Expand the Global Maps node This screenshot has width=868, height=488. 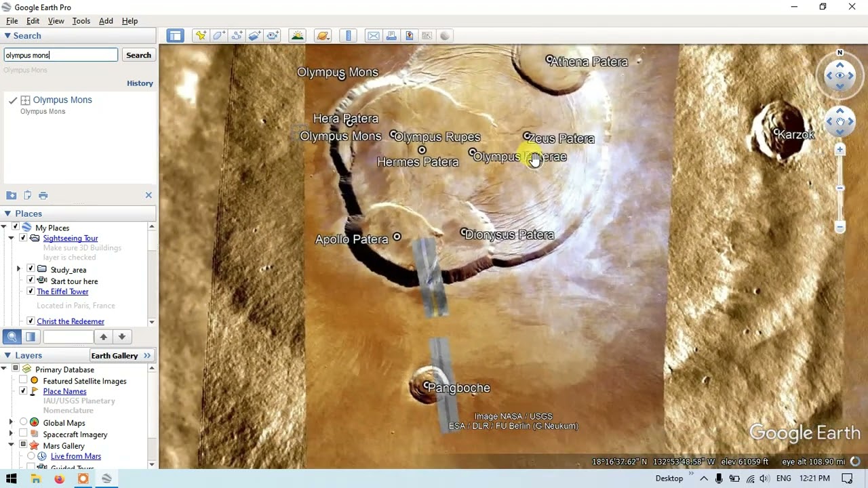coord(11,423)
